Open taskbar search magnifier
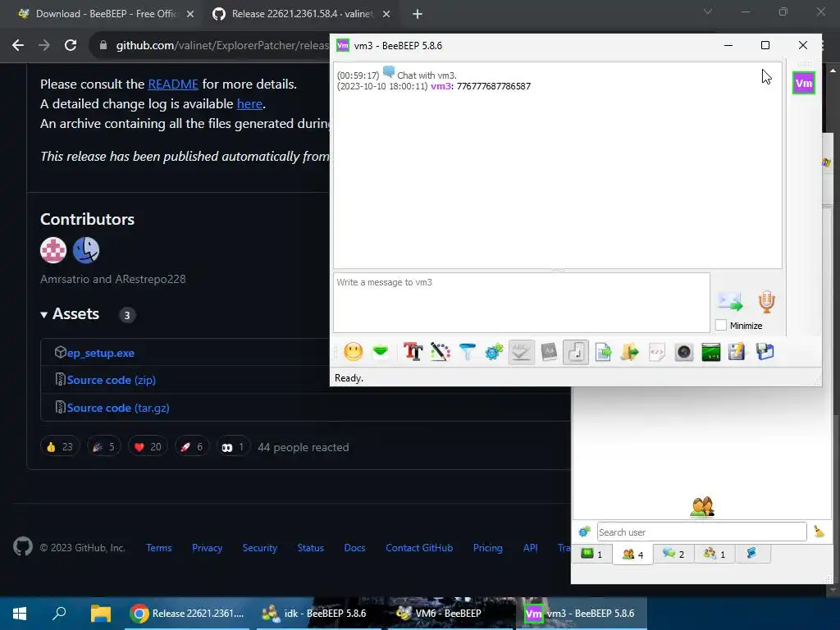This screenshot has height=630, width=840. (x=59, y=614)
